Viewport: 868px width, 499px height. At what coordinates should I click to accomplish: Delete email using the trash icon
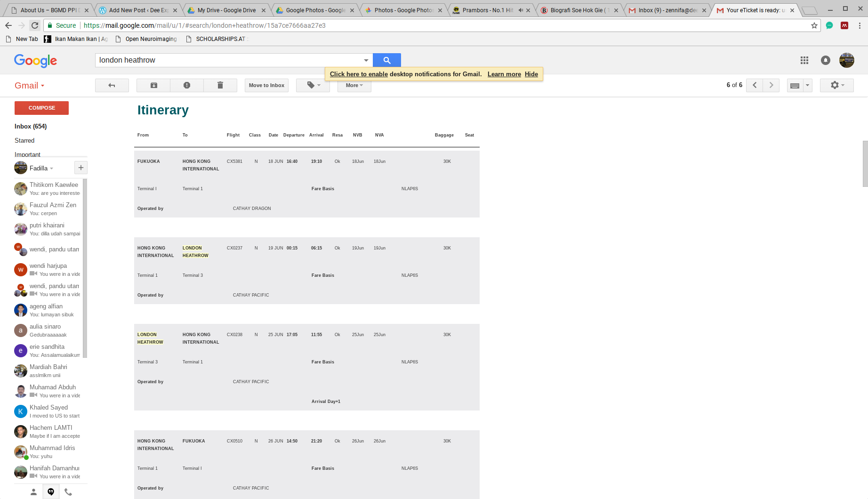click(220, 85)
